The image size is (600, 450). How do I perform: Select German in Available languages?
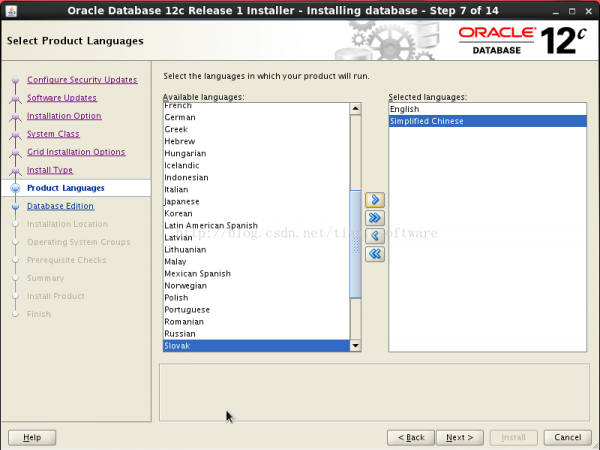[256, 117]
